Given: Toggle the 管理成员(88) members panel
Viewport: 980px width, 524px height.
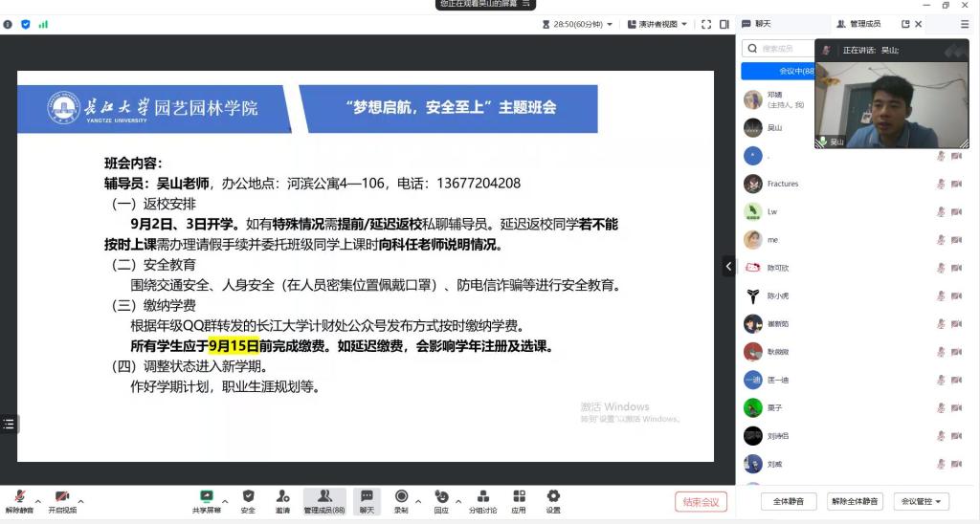Looking at the screenshot, I should pos(324,500).
